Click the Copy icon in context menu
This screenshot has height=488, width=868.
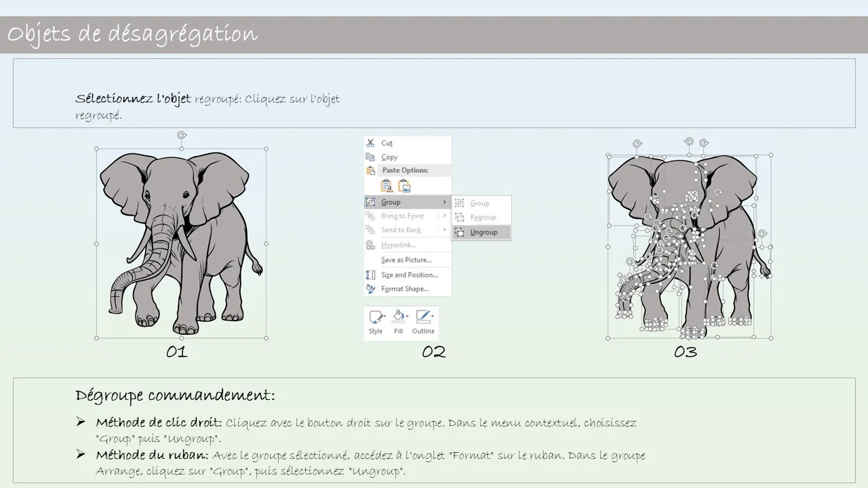(370, 157)
